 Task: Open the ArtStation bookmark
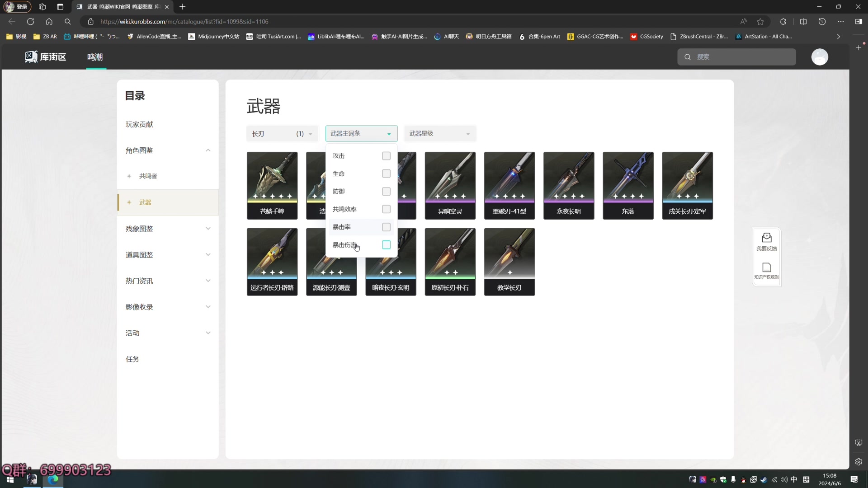(x=763, y=37)
